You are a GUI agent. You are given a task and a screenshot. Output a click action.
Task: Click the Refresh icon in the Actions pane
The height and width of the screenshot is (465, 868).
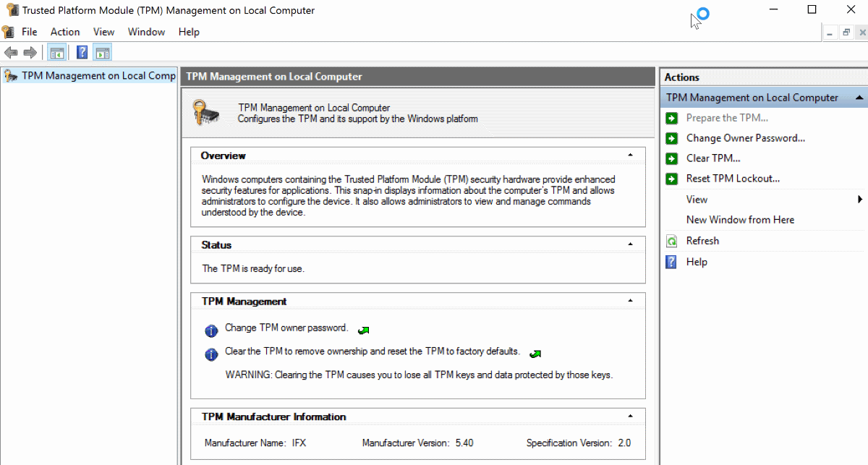coord(672,241)
